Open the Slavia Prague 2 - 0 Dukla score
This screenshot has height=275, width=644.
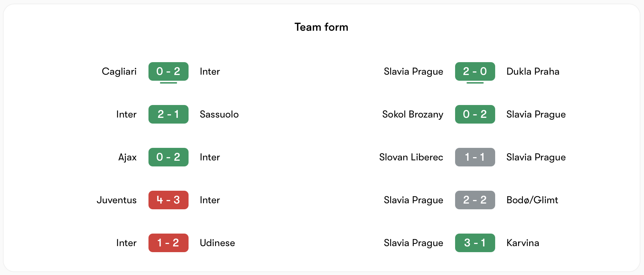click(475, 71)
